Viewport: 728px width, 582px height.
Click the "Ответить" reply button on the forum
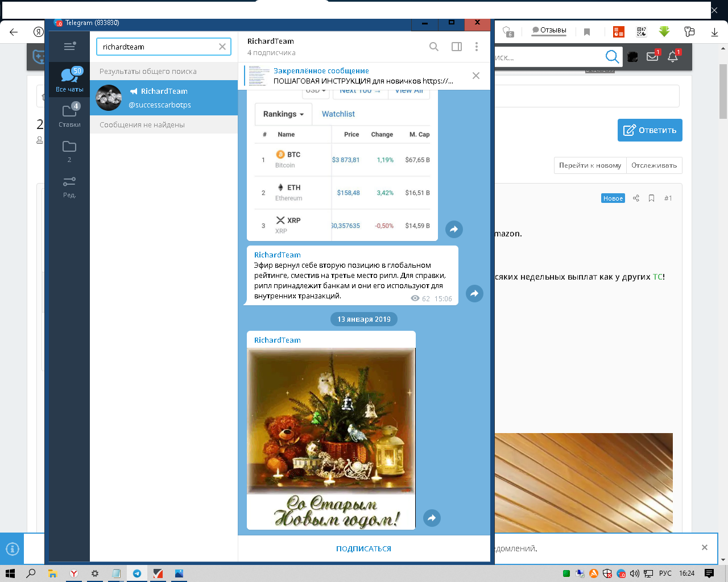point(650,130)
